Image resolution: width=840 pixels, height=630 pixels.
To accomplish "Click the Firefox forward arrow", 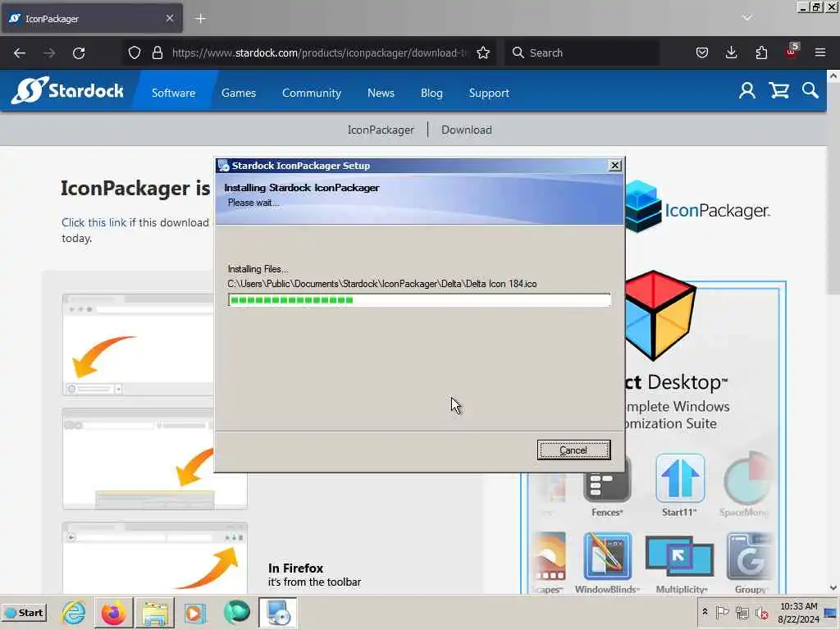I will pyautogui.click(x=49, y=52).
